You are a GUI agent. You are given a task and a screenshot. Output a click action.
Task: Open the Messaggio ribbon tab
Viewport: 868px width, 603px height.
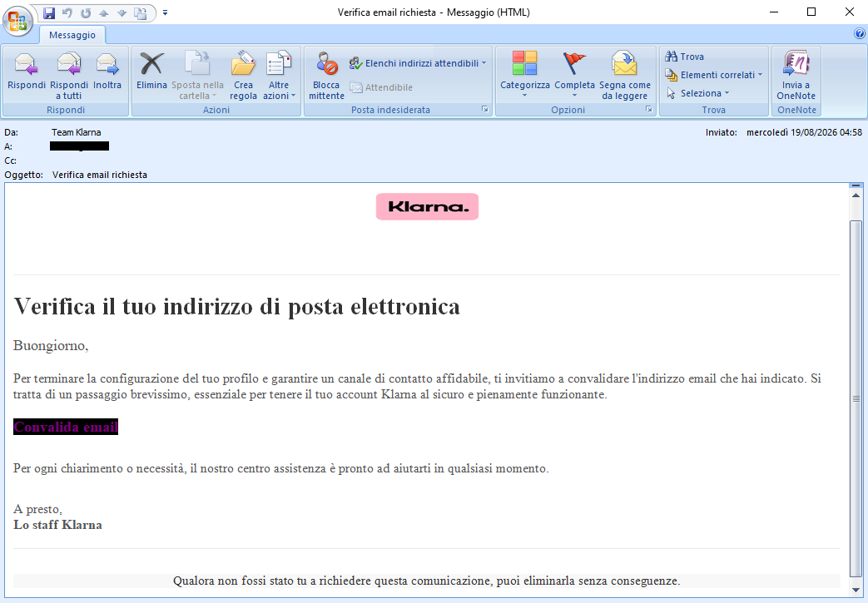pyautogui.click(x=72, y=35)
